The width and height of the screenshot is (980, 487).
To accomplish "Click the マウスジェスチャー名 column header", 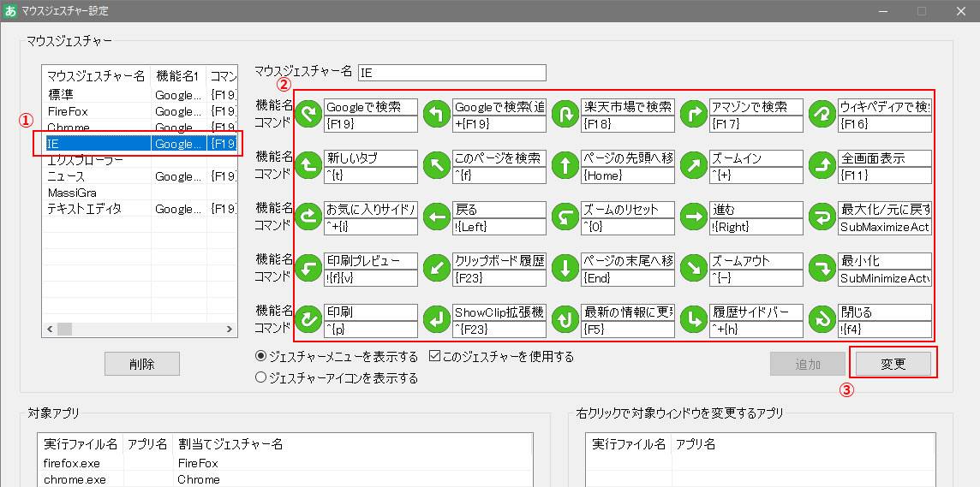I will click(96, 76).
